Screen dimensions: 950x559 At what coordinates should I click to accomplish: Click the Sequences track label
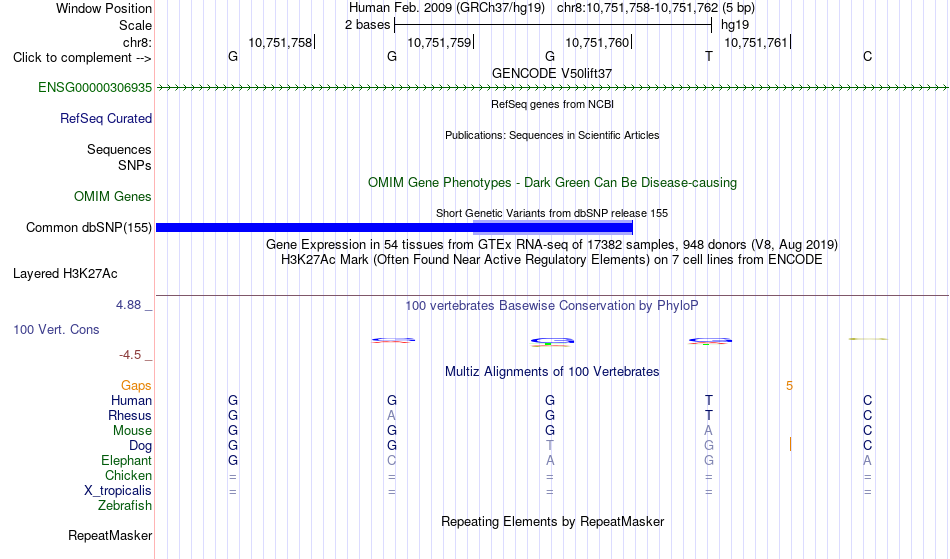[x=119, y=150]
